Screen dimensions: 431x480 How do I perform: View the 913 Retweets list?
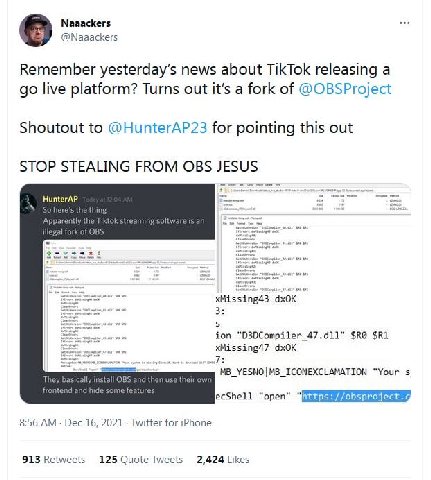pyautogui.click(x=53, y=459)
